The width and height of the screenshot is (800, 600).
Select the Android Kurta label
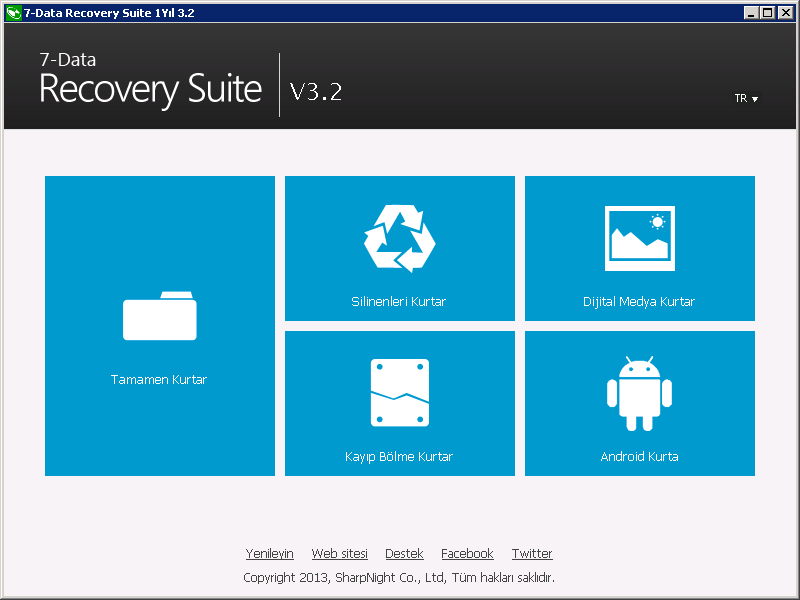click(x=639, y=457)
